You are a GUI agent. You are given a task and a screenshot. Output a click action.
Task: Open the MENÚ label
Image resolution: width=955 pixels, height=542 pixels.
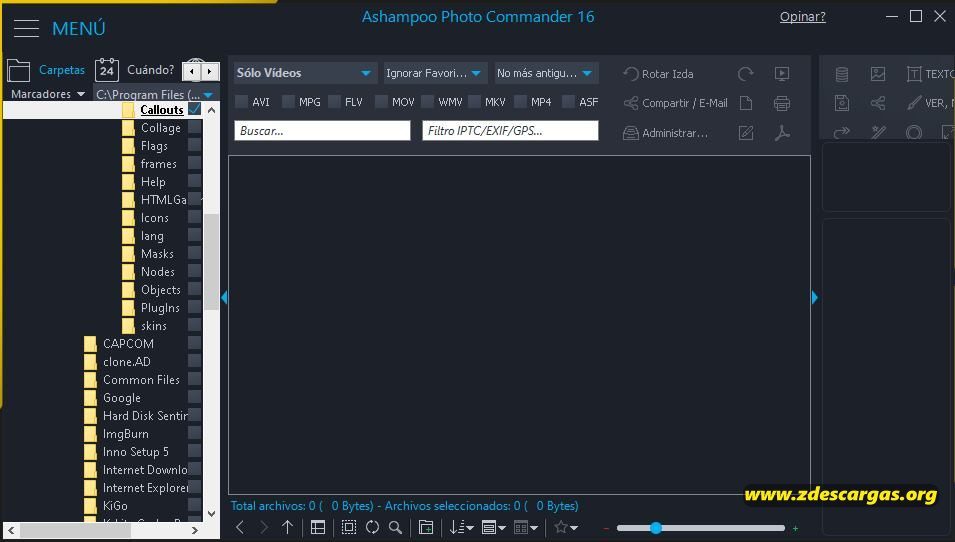pos(79,29)
